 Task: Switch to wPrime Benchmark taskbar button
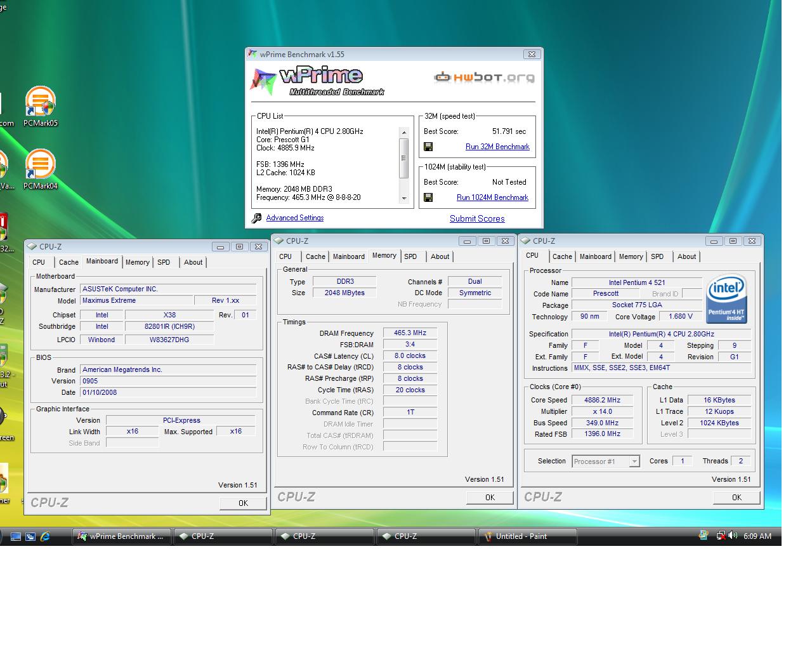tap(121, 536)
